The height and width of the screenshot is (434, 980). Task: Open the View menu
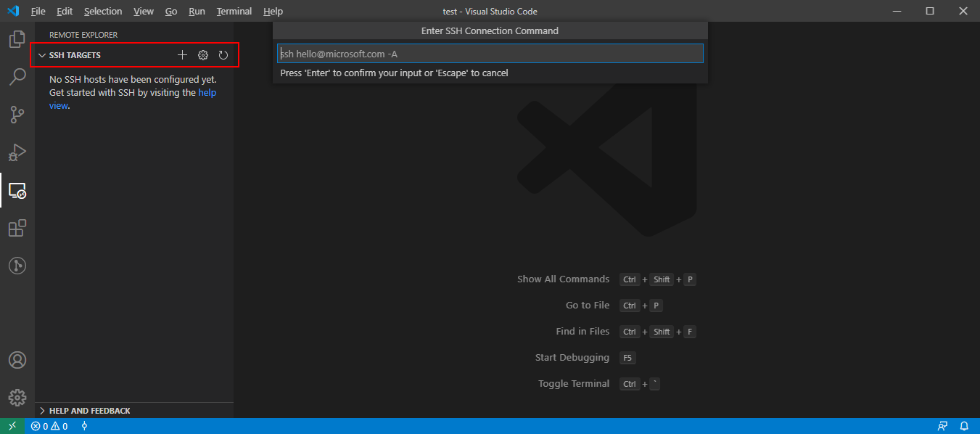click(144, 12)
